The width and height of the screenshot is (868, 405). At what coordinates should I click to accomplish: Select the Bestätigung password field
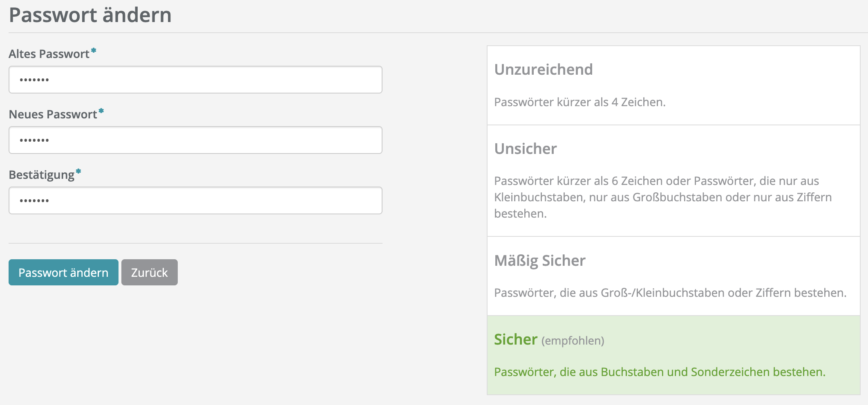point(195,200)
